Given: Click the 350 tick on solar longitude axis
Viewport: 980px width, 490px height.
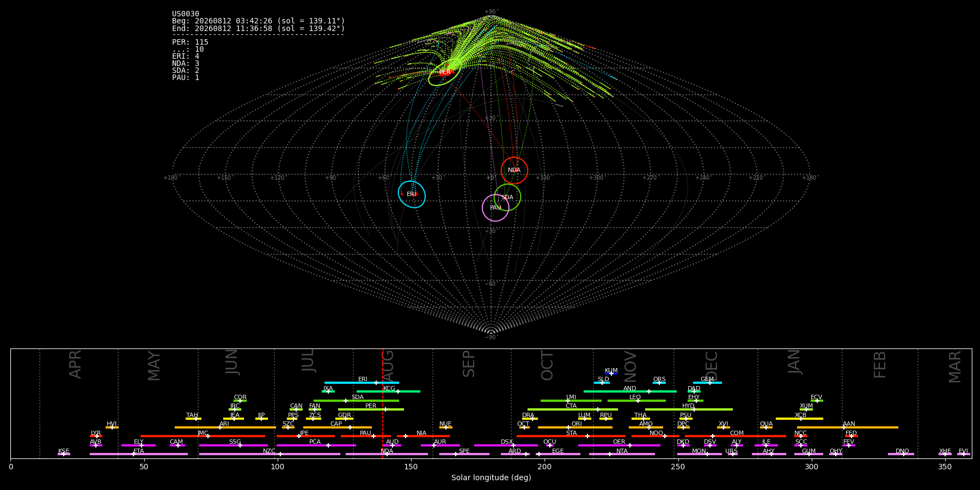Looking at the screenshot, I should click(x=945, y=467).
